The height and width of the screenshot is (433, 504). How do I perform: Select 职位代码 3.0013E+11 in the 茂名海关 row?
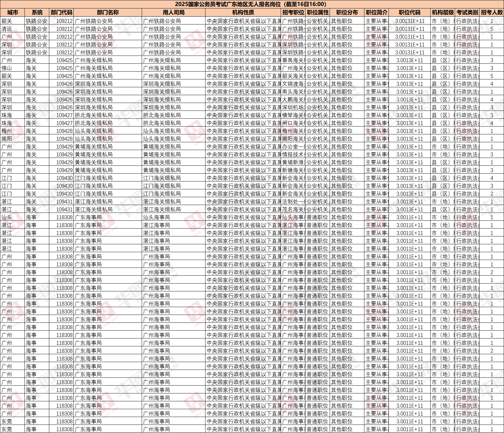pyautogui.click(x=410, y=210)
